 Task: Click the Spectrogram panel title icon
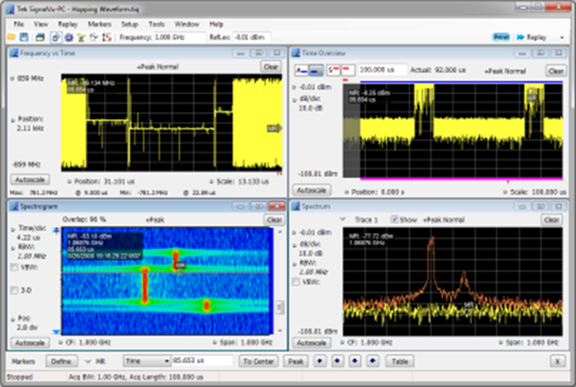14,206
